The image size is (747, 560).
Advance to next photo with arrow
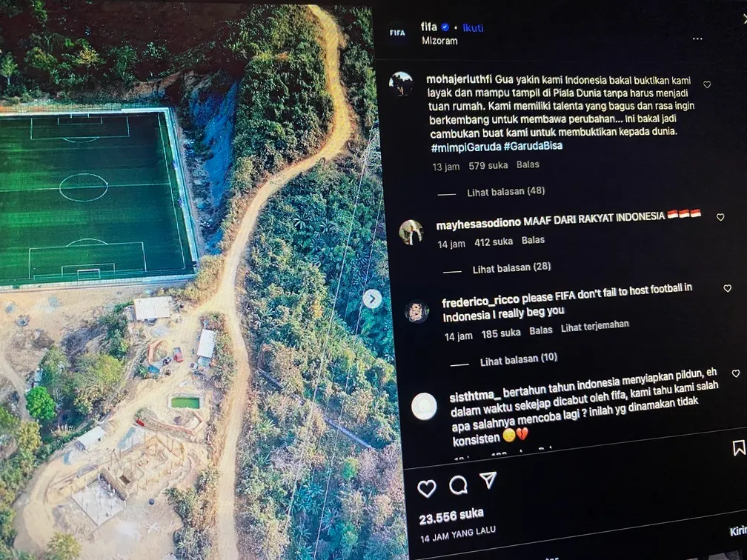(x=372, y=299)
